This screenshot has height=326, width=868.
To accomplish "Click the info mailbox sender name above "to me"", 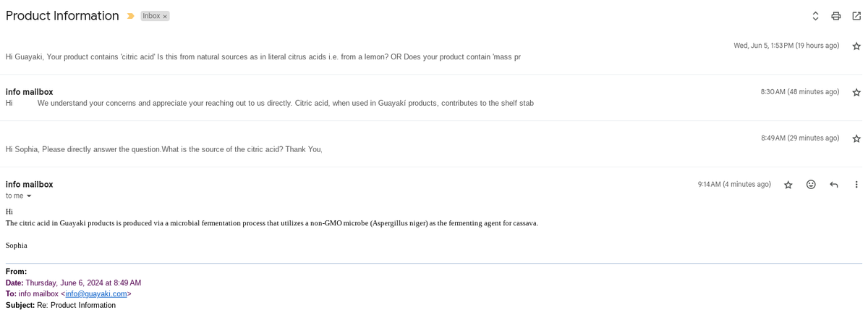I will [x=29, y=185].
